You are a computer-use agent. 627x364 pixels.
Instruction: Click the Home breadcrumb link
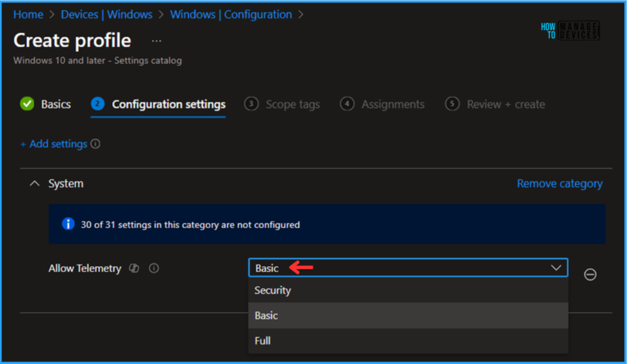(x=28, y=15)
